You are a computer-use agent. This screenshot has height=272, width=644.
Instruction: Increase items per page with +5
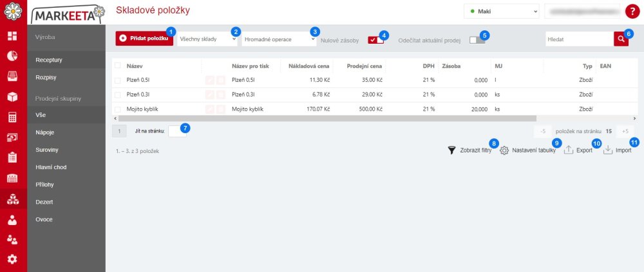625,131
